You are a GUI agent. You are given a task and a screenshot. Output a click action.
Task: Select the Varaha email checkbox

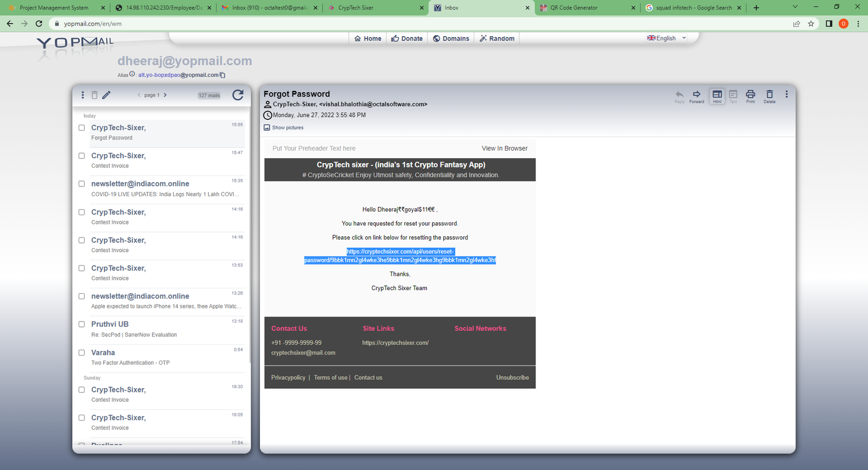pos(81,352)
